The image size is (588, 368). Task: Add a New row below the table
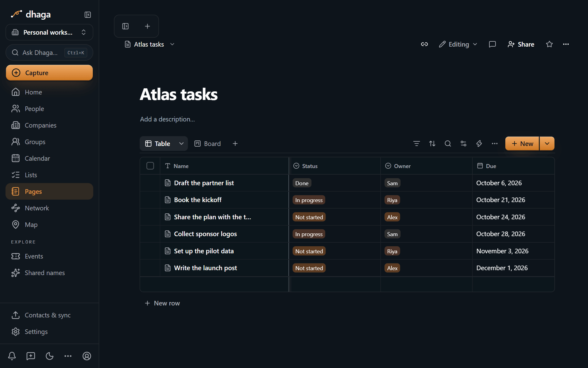click(x=162, y=303)
